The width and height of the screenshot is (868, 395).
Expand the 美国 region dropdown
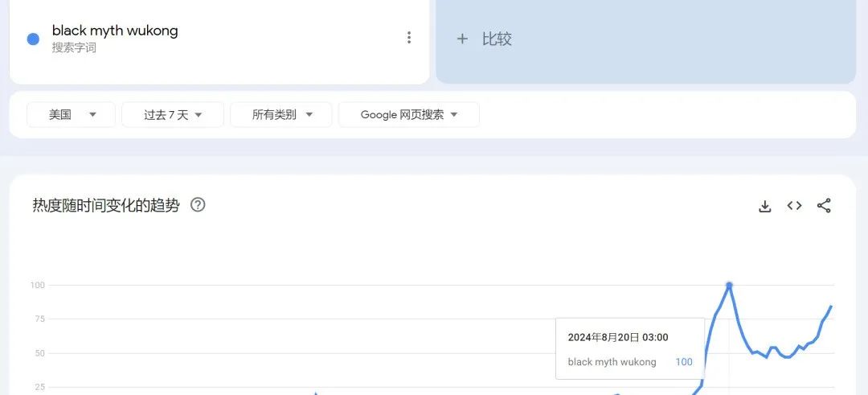click(72, 115)
